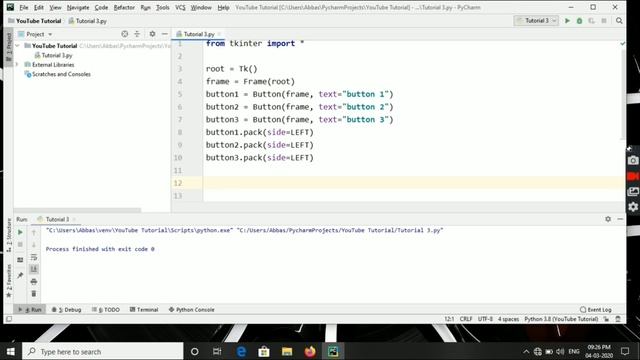Open Windows Start menu
Screen dimensions: 640x360
(11, 351)
